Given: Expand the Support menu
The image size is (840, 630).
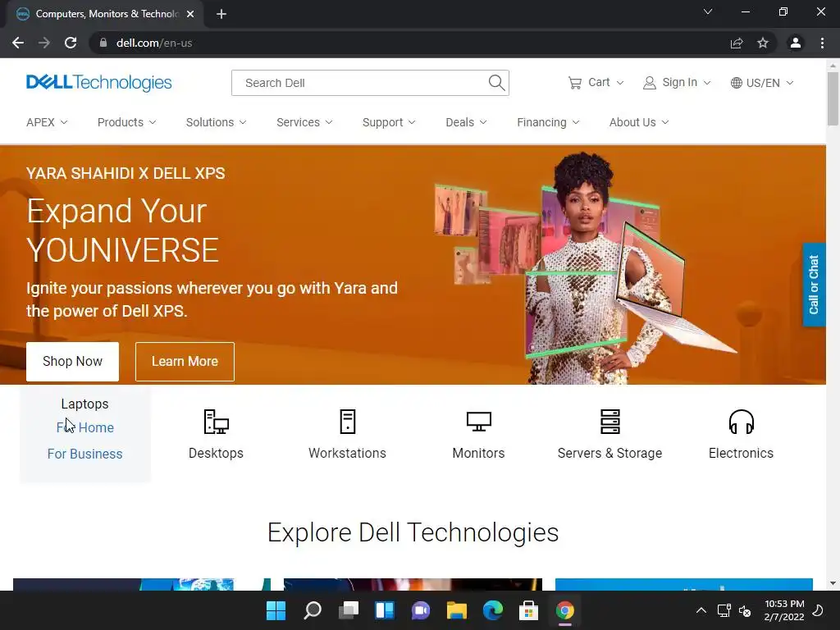Looking at the screenshot, I should point(389,122).
